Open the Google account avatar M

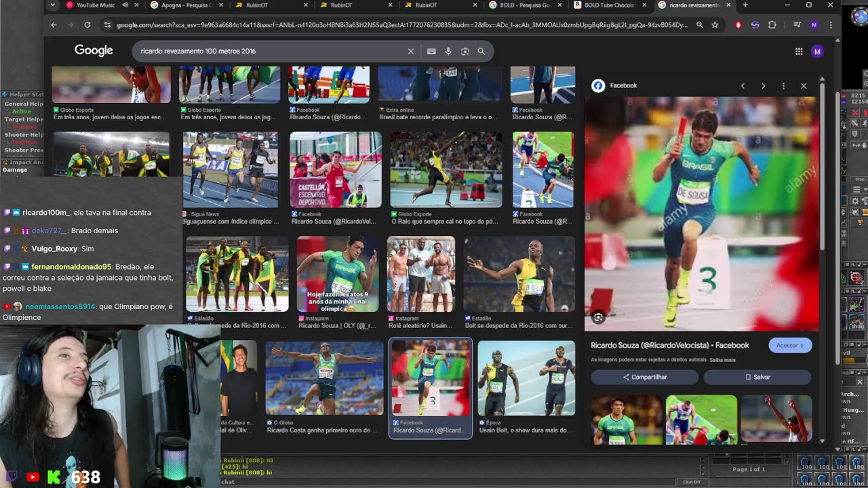tap(817, 52)
